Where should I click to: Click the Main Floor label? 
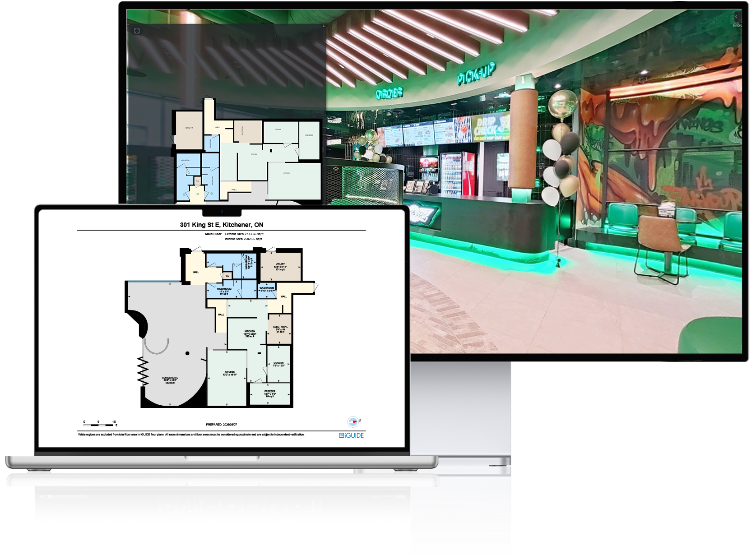[213, 234]
